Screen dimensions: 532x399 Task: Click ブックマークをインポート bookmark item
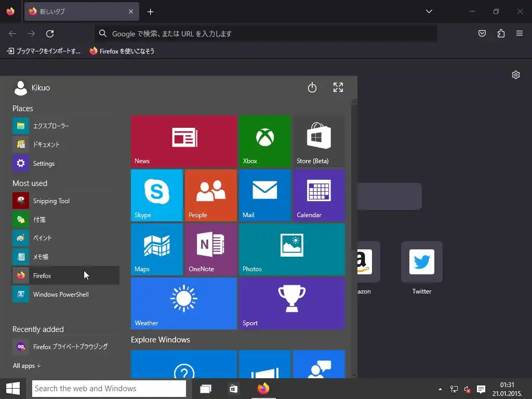tap(44, 51)
